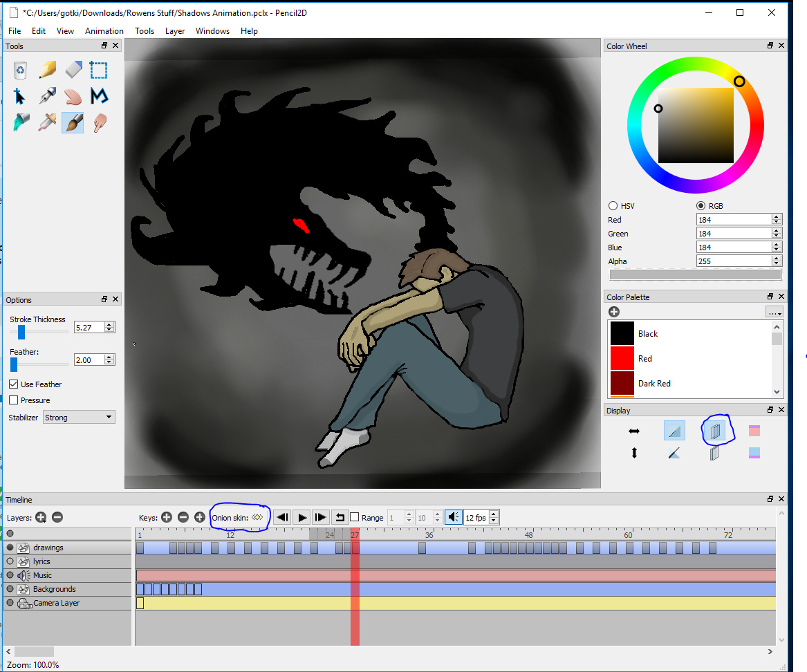
Task: Disable the Use Feather checkbox
Action: (x=14, y=384)
